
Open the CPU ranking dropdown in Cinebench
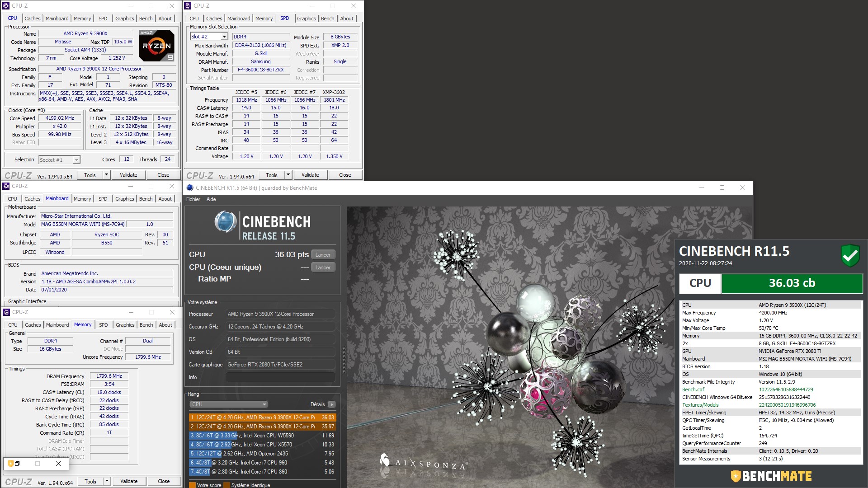(x=229, y=404)
